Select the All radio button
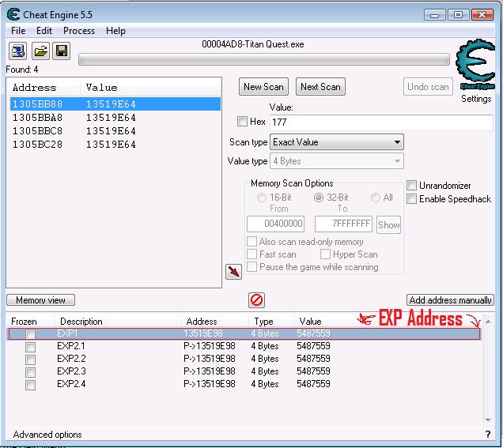The height and width of the screenshot is (448, 503). [376, 198]
